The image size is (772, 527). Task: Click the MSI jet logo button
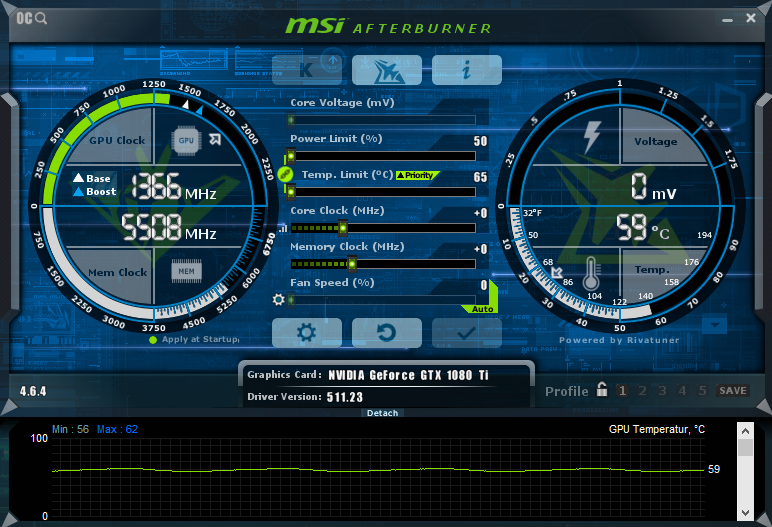(387, 70)
